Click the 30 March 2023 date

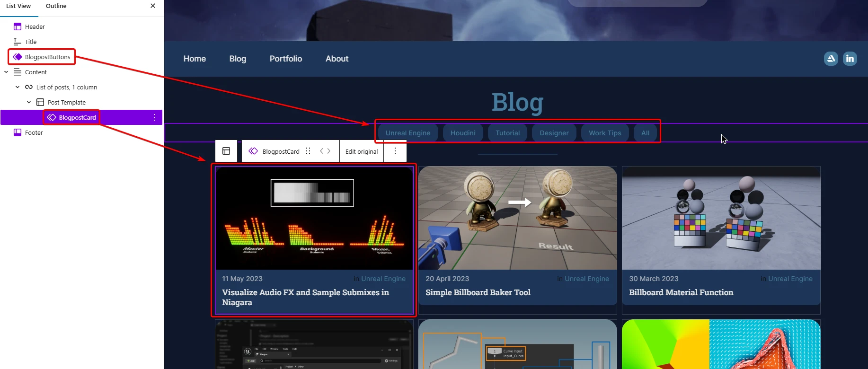coord(654,279)
